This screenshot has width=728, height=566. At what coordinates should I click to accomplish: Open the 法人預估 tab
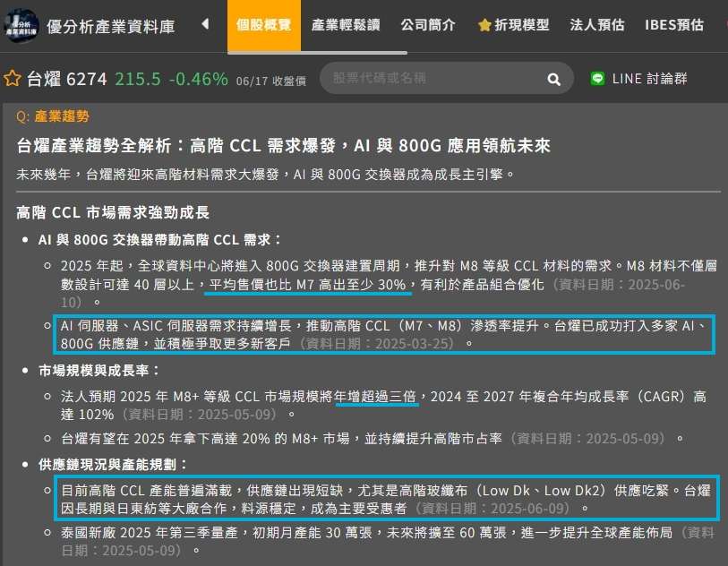597,25
